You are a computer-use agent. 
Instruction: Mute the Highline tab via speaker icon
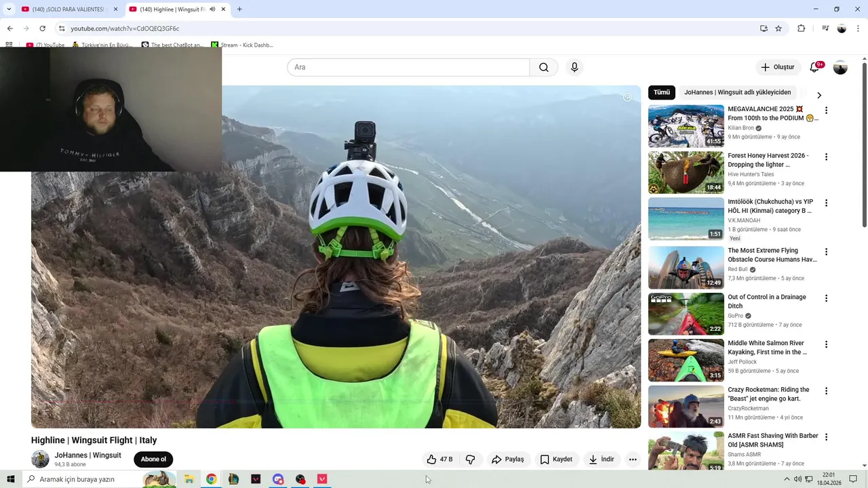click(212, 9)
